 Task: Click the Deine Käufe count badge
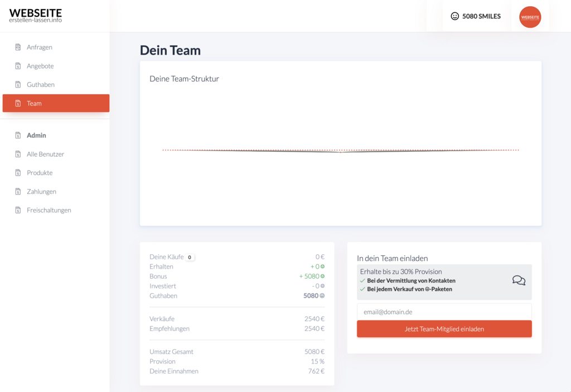(x=190, y=258)
